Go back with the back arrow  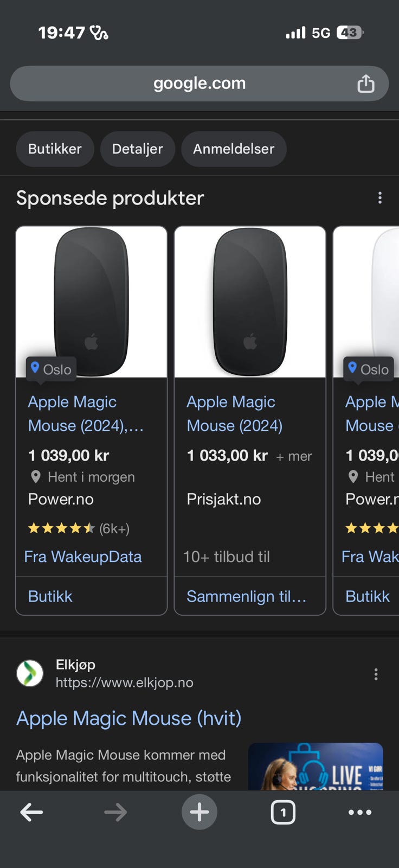pyautogui.click(x=31, y=812)
